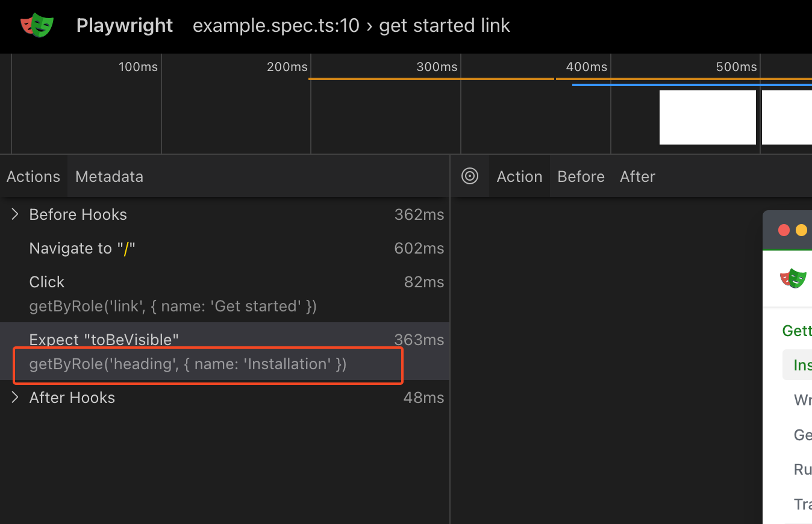Click the getByRole('link') locator text
The width and height of the screenshot is (812, 524).
pos(173,306)
